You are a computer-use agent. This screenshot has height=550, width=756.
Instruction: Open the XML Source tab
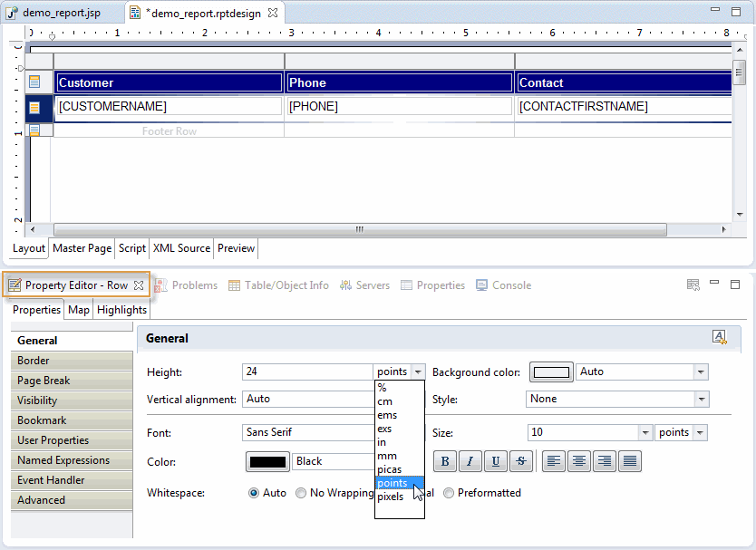tap(182, 248)
